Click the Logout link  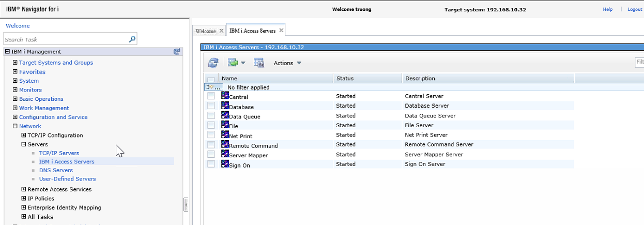(x=634, y=9)
